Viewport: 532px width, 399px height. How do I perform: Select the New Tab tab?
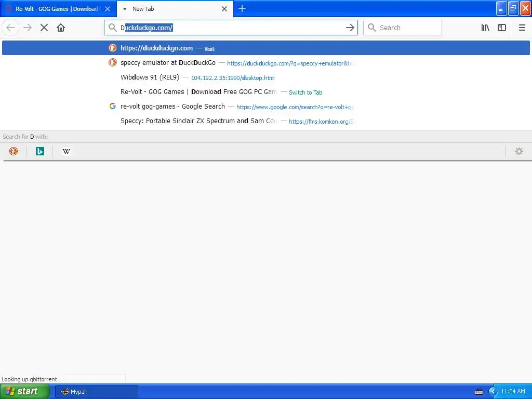[x=175, y=9]
